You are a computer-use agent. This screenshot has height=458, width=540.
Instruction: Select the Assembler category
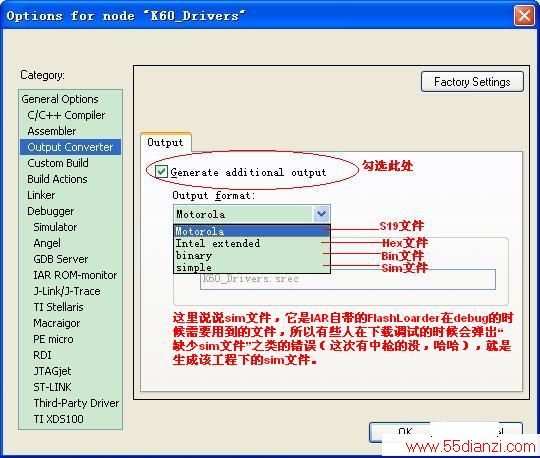[52, 131]
